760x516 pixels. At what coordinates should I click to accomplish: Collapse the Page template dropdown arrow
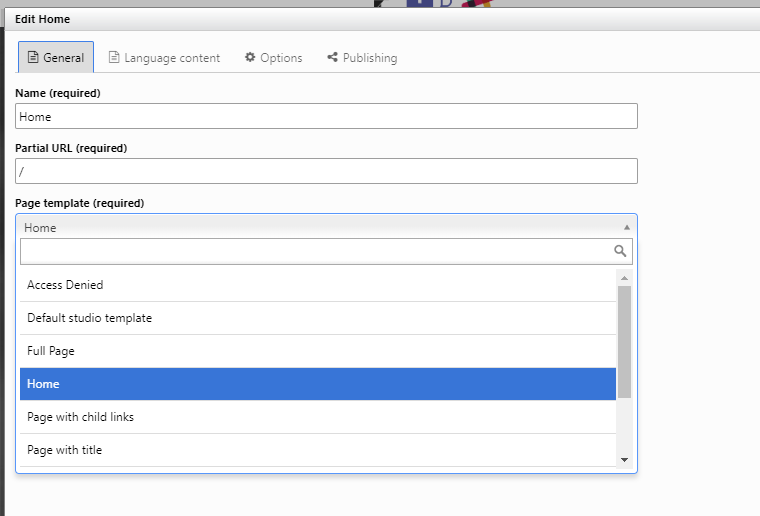[x=627, y=227]
